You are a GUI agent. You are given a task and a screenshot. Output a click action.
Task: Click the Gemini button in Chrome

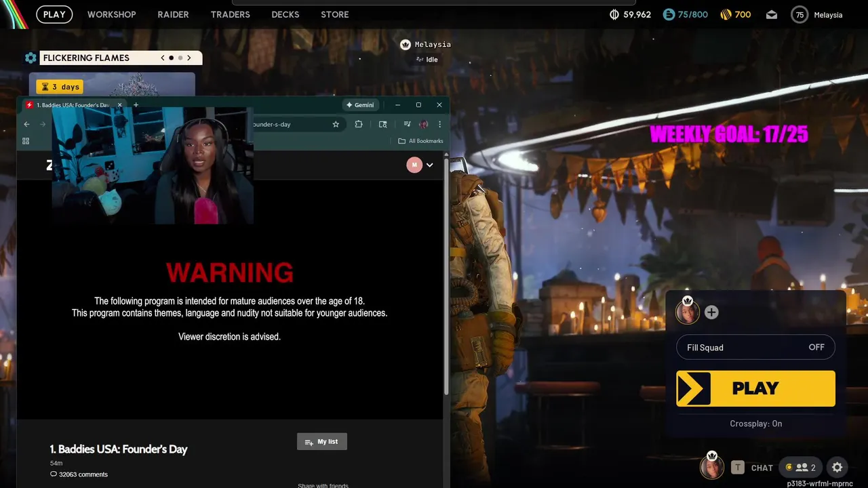[360, 105]
